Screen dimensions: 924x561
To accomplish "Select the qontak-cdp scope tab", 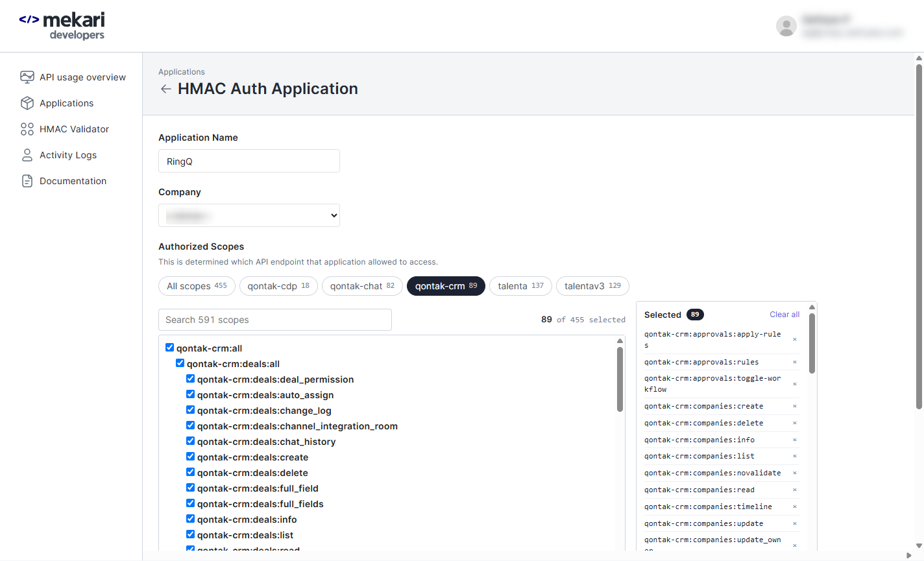I will point(278,286).
